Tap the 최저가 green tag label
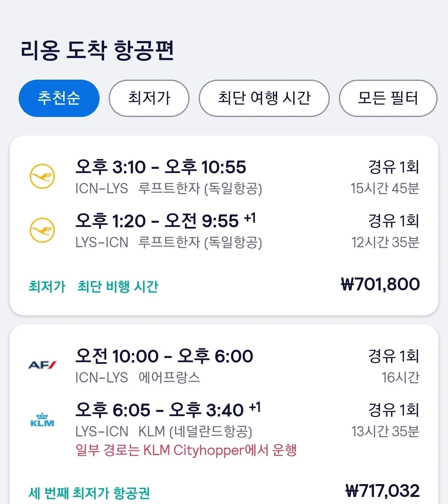 coord(47,287)
